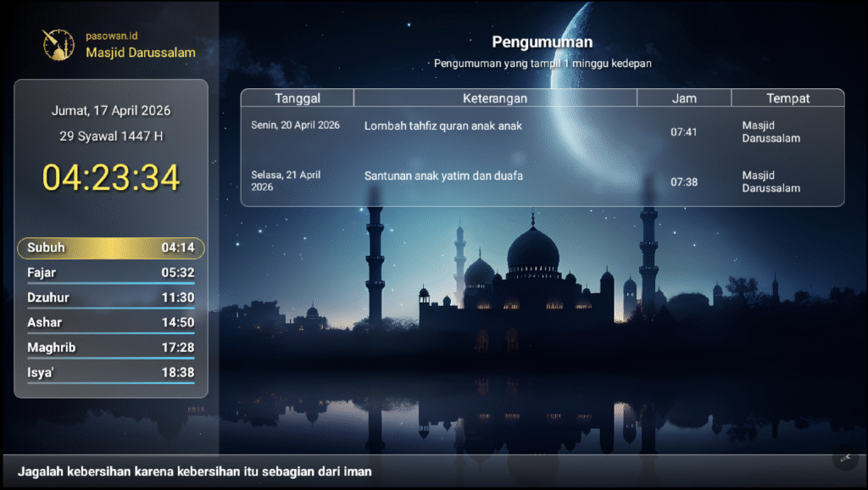This screenshot has height=490, width=868.
Task: Click the Fajar prayer entry
Action: pyautogui.click(x=110, y=273)
